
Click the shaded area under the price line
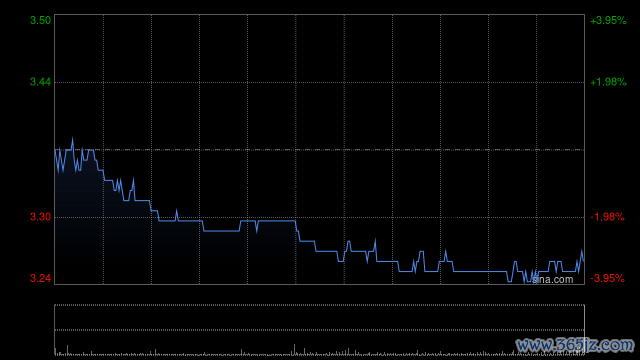tap(122, 245)
